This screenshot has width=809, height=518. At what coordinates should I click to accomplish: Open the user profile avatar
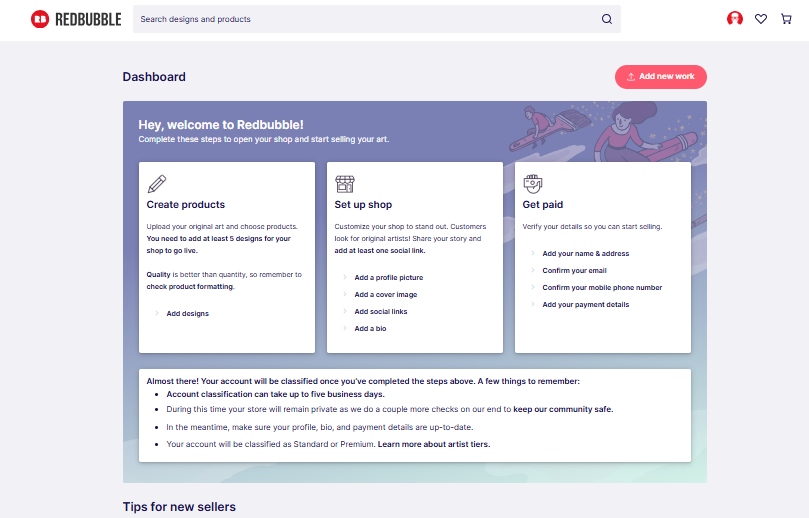point(735,19)
